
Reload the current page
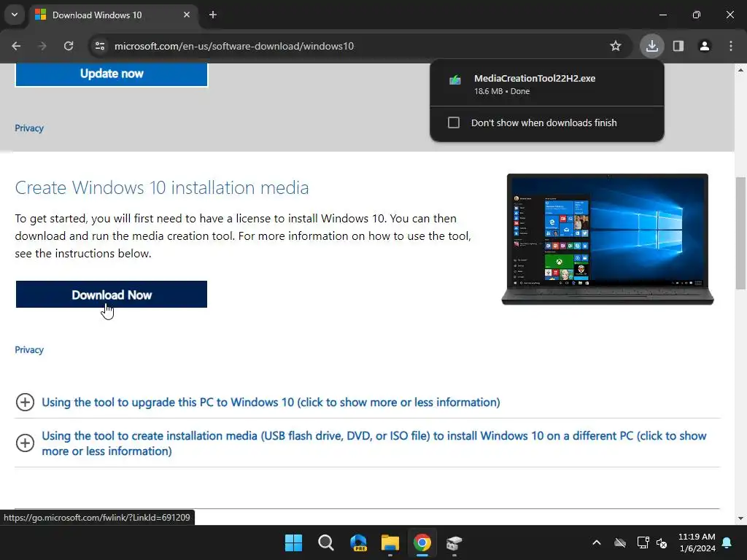[69, 46]
